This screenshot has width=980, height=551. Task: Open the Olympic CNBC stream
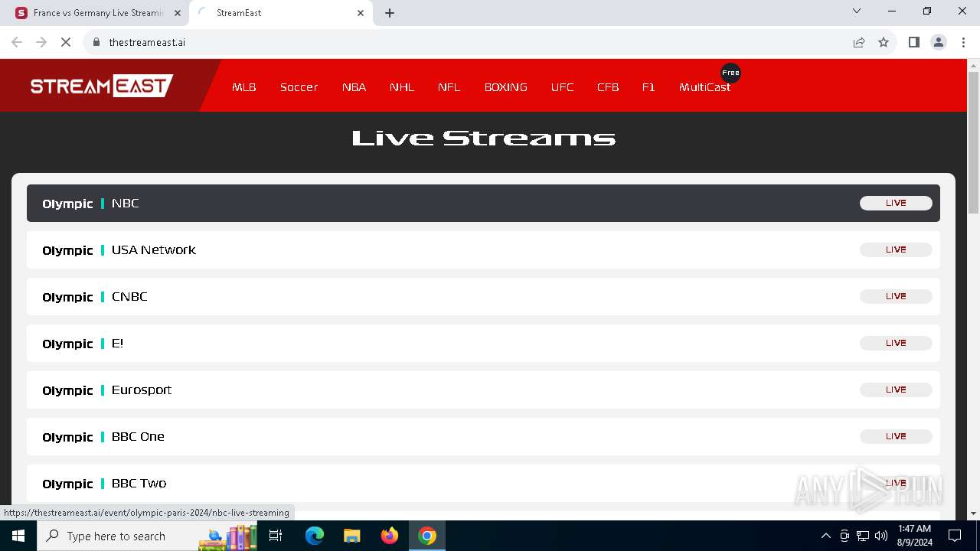click(483, 296)
